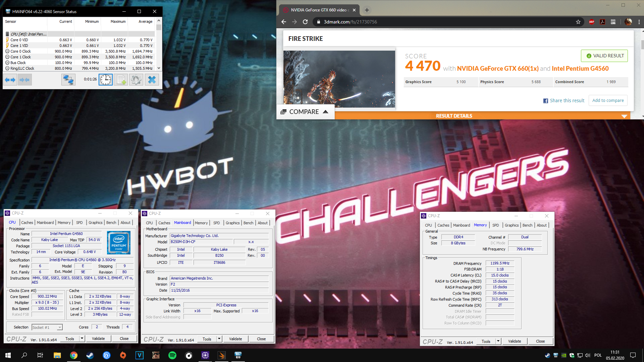Image resolution: width=644 pixels, height=362 pixels.
Task: Go back in Chrome browser
Action: [284, 22]
